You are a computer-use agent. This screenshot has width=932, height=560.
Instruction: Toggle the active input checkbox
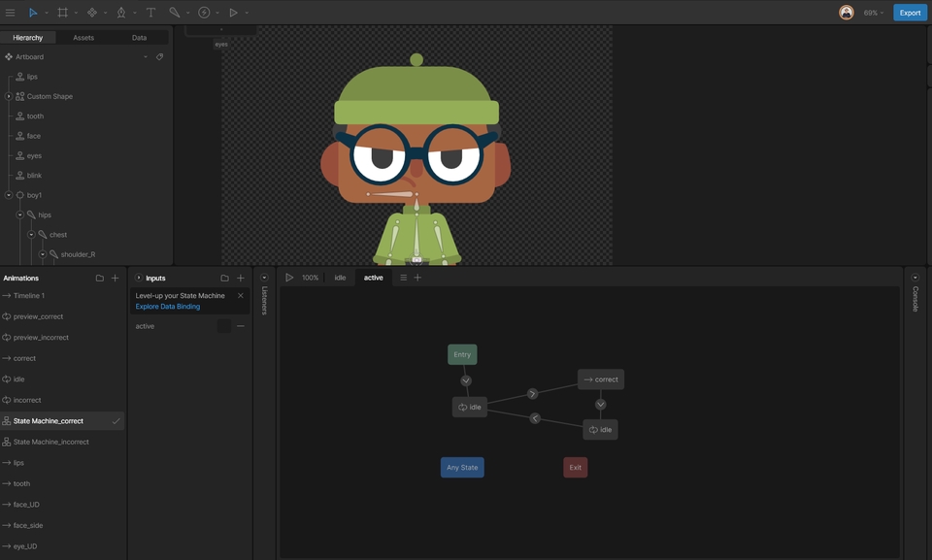224,326
